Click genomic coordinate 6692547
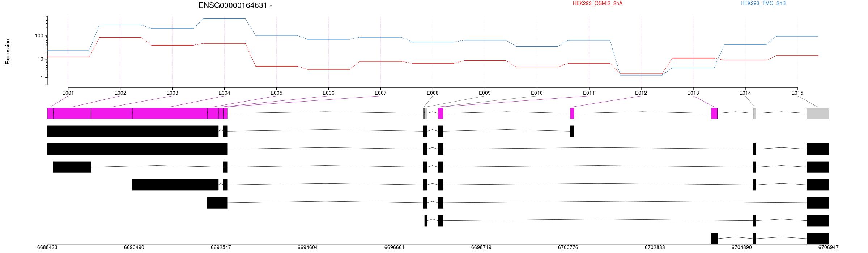This screenshot has height=253, width=868. tap(221, 248)
